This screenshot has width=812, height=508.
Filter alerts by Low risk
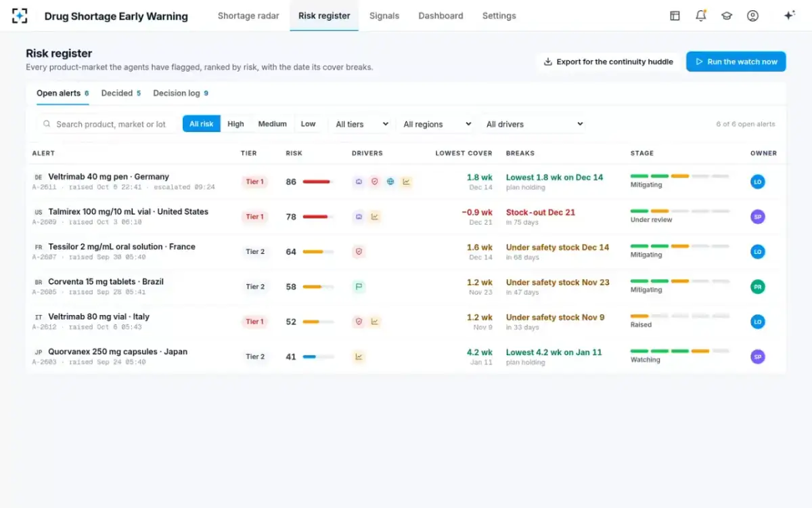coord(309,124)
